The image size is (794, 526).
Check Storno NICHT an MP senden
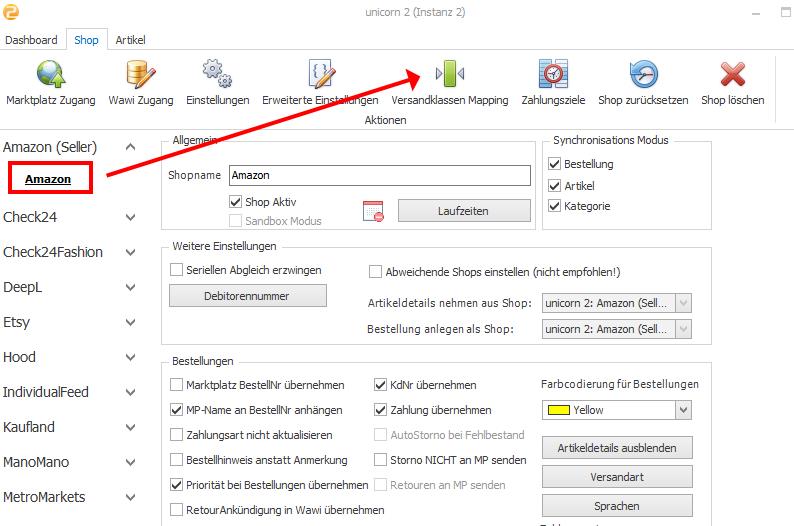(380, 460)
